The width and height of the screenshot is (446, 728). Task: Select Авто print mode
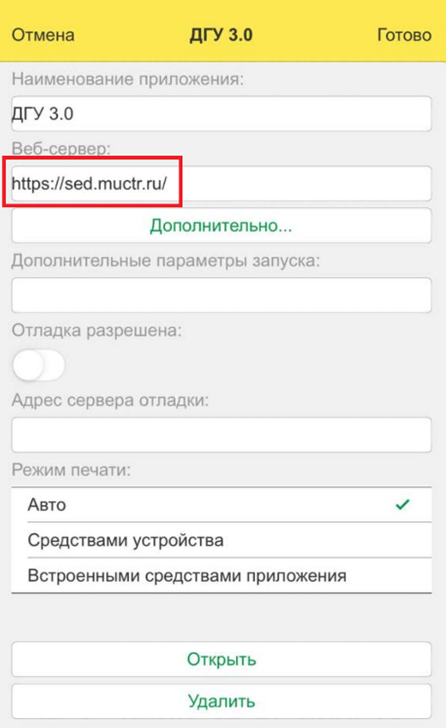[x=221, y=505]
